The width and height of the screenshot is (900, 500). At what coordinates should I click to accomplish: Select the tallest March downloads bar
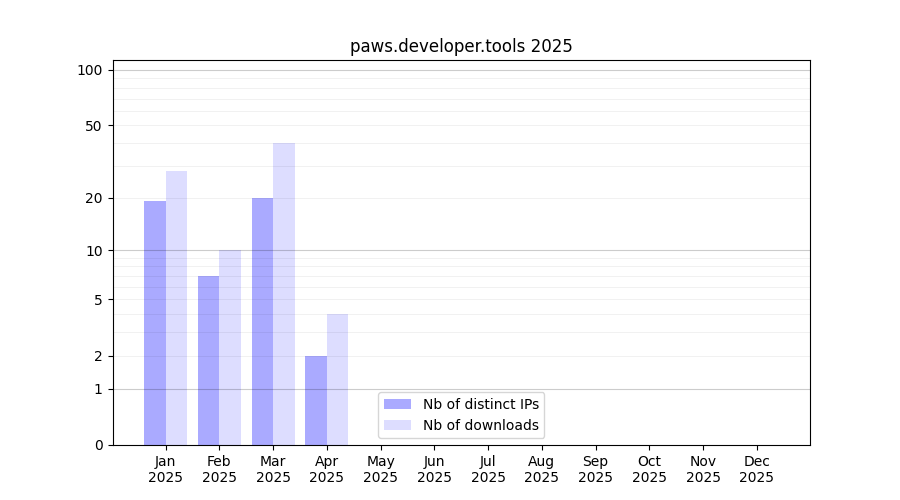284,294
